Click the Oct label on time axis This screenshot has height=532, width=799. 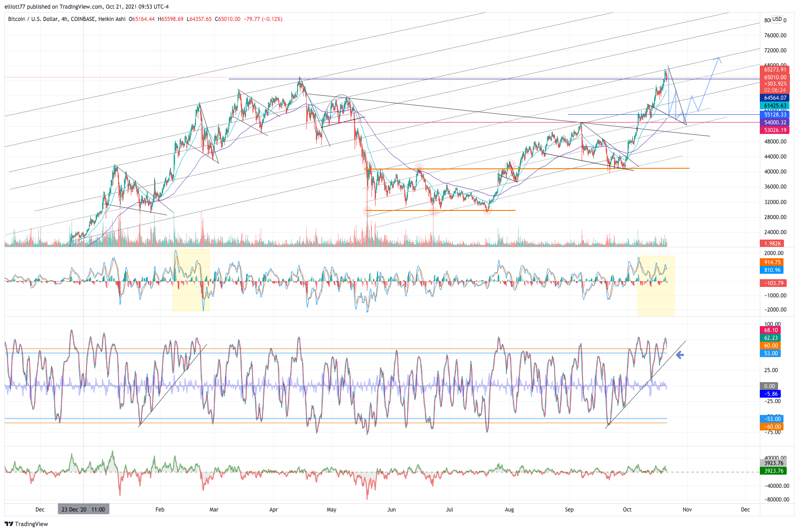tap(627, 510)
